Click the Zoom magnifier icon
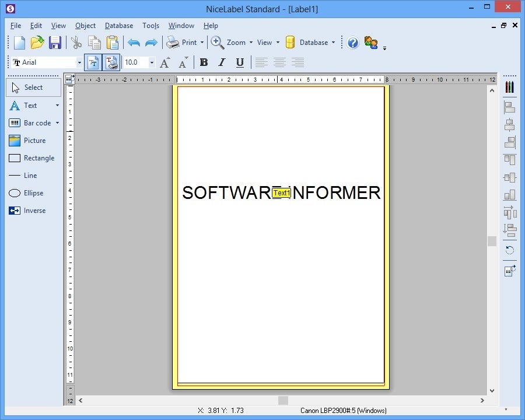Viewport: 525px width, 420px height. coord(218,43)
